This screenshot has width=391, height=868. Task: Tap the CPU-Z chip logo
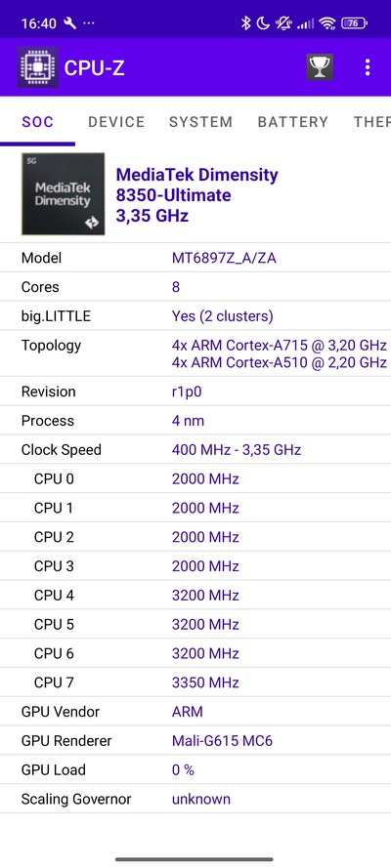coord(38,67)
